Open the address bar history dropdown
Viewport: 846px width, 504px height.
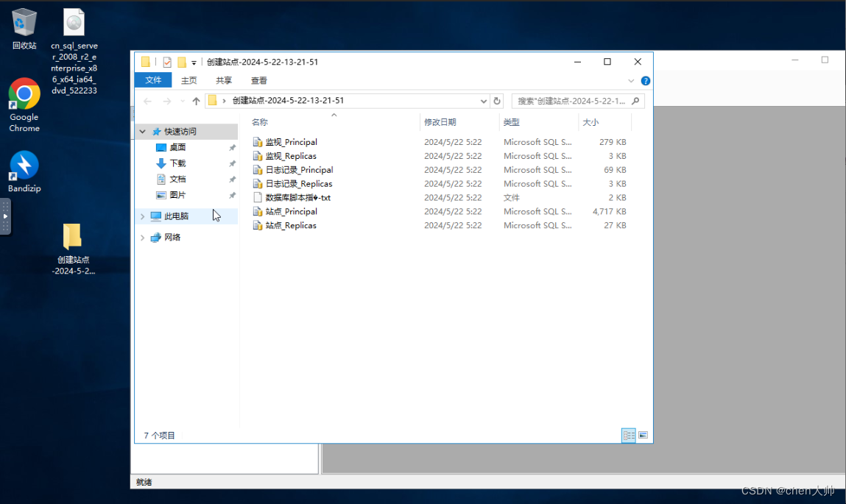(x=484, y=101)
